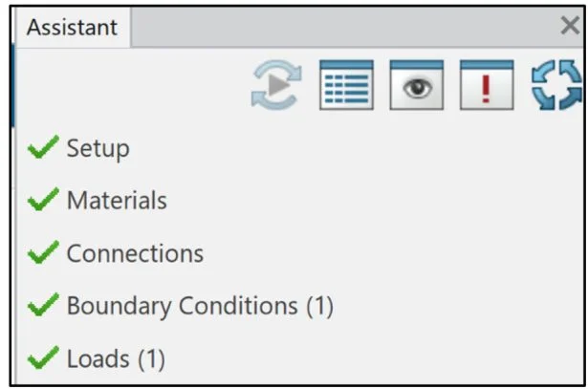Open the Materials step
Screen dimensions: 588x389
(x=117, y=202)
